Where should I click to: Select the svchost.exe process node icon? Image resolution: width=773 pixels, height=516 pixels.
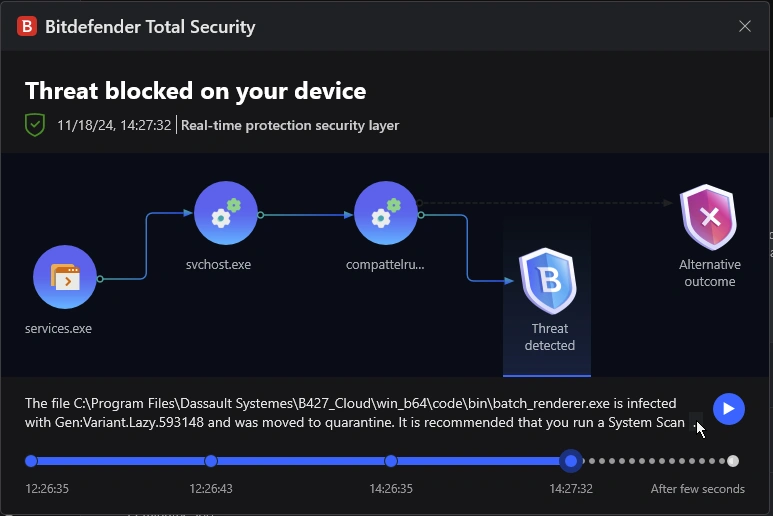click(226, 213)
